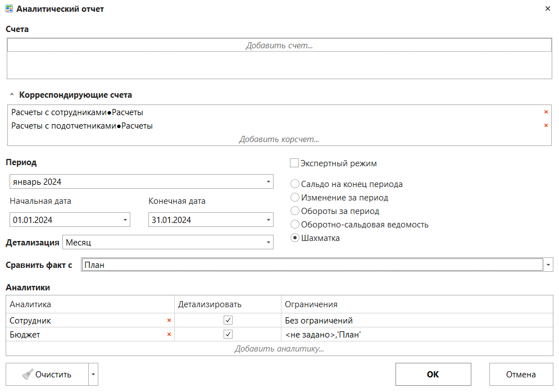Close the Аналитический отчет dialog
This screenshot has width=559, height=392.
tap(548, 9)
